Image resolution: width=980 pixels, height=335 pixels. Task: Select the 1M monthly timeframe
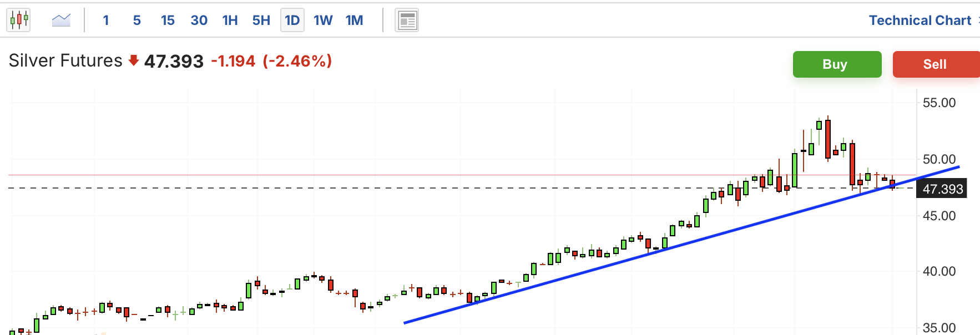[x=354, y=21]
